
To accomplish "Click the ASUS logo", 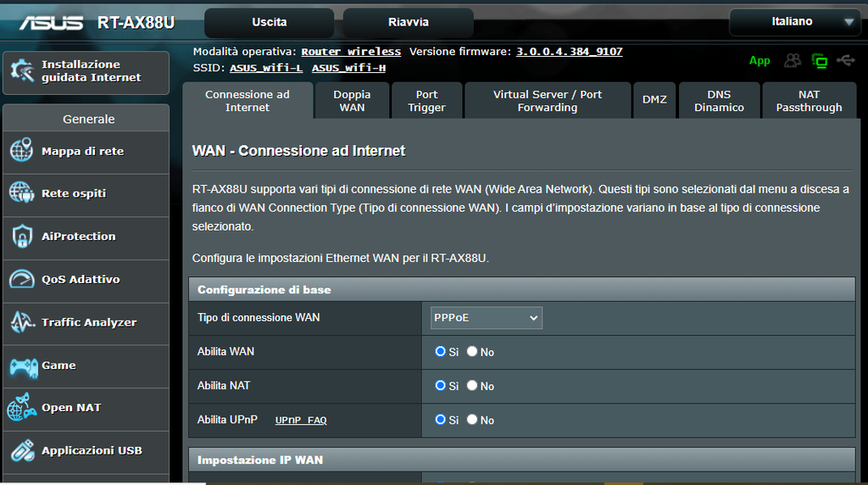I will pyautogui.click(x=51, y=23).
